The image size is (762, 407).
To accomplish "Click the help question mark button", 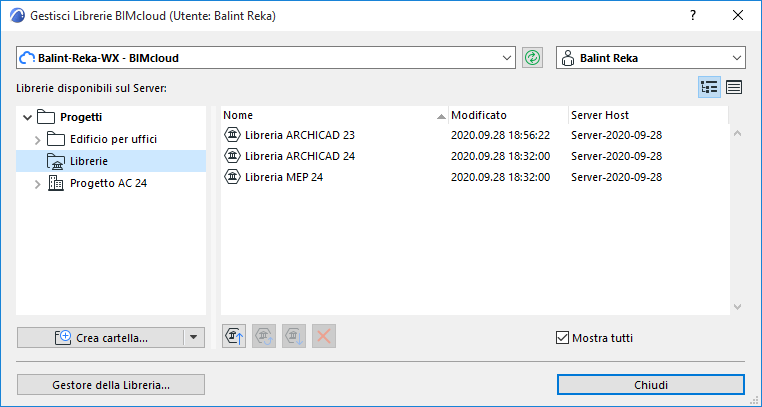I will (693, 16).
